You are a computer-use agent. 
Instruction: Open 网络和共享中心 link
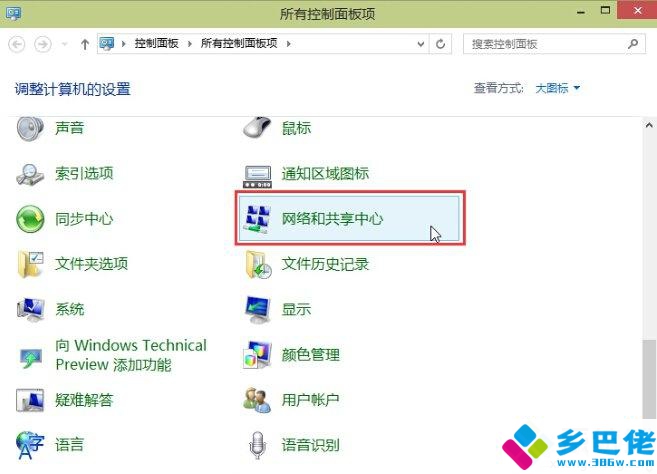tap(332, 218)
